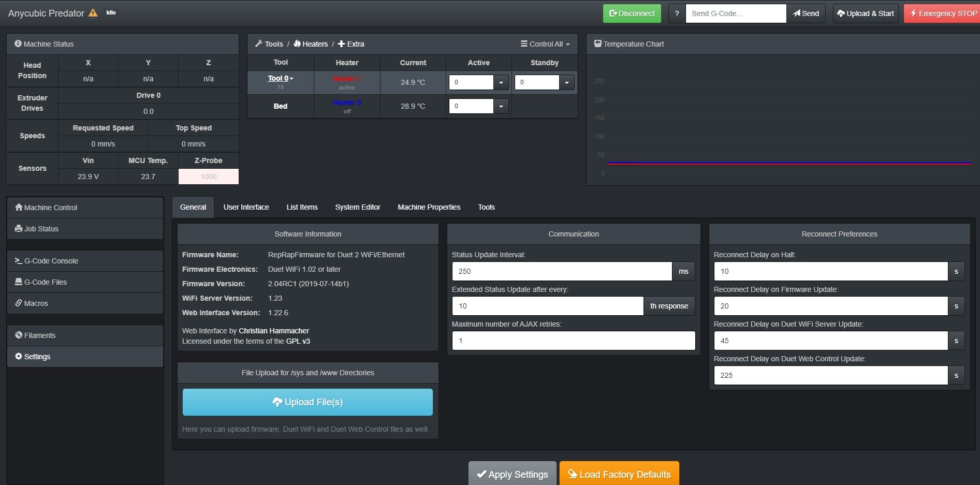The image size is (980, 485).
Task: Click the Firmware Version 2.04RC1 text
Action: tap(309, 284)
